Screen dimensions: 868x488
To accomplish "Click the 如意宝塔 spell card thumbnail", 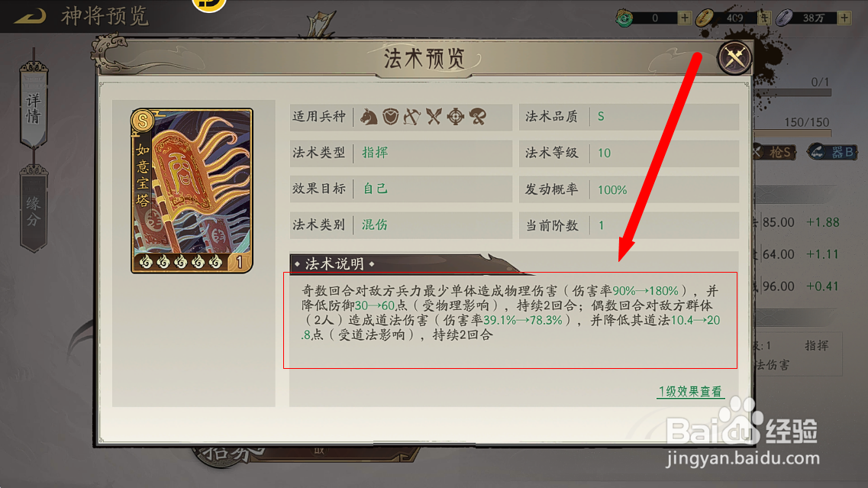I will coord(192,191).
